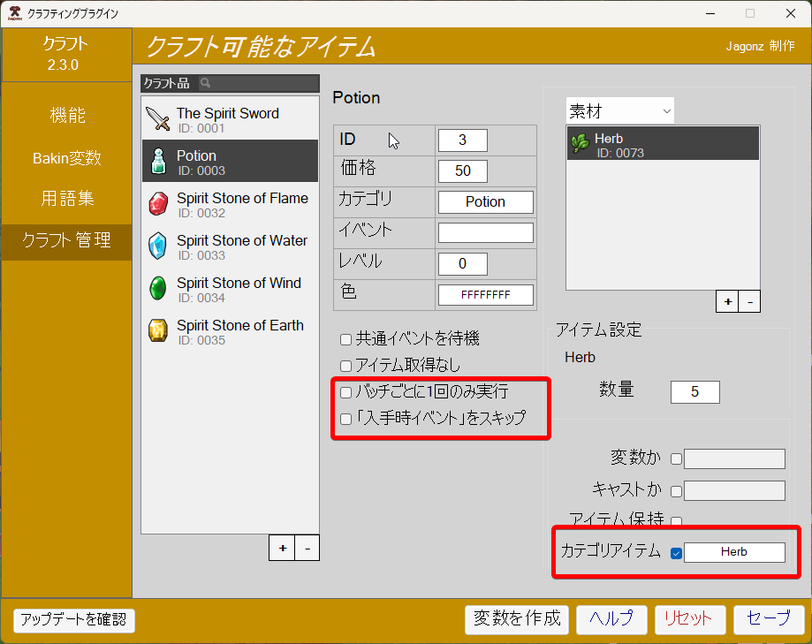
Task: Click the アップデートを確認 button
Action: [74, 619]
